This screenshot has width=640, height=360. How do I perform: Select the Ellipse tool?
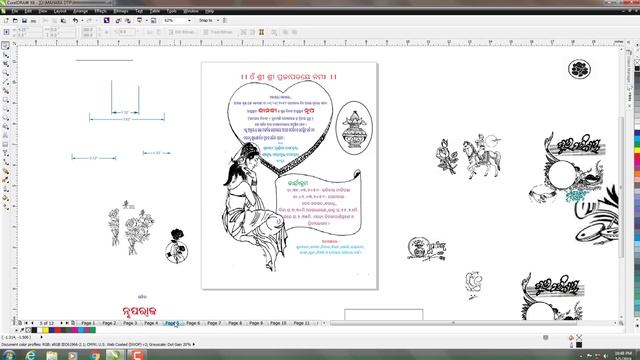6,109
